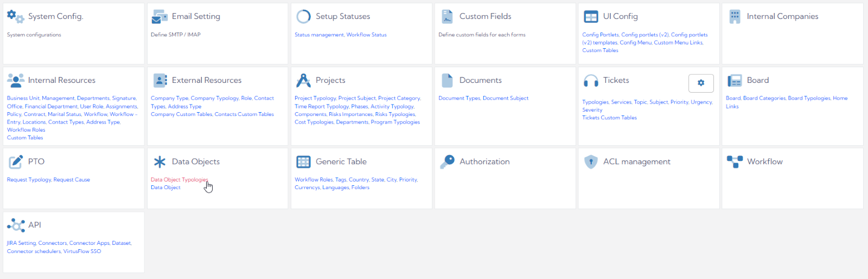This screenshot has height=279, width=868.
Task: Open the Internal Companies card title
Action: (x=782, y=16)
